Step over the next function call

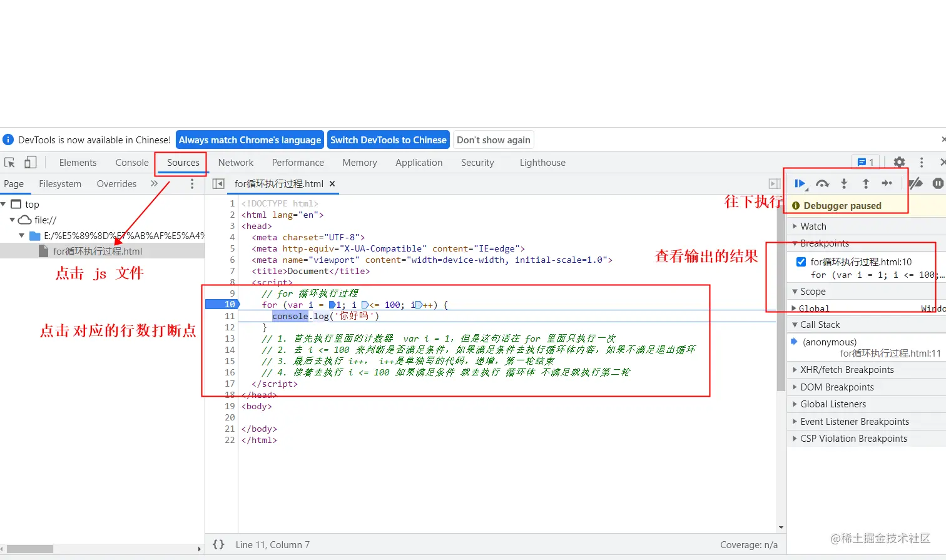click(x=822, y=183)
